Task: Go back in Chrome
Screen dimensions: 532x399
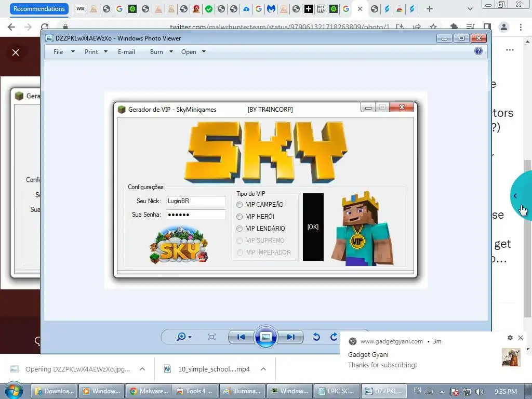Action: coord(11,27)
